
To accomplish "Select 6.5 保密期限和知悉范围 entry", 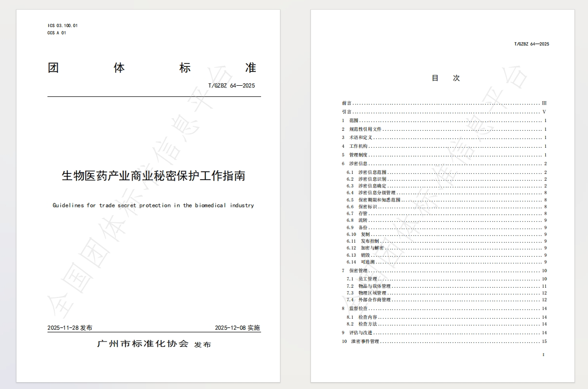I will 379,200.
